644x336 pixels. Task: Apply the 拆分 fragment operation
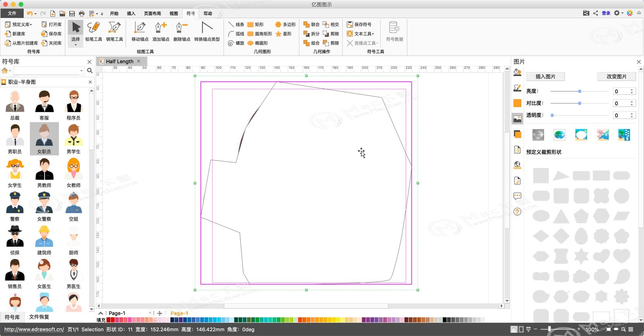(312, 34)
